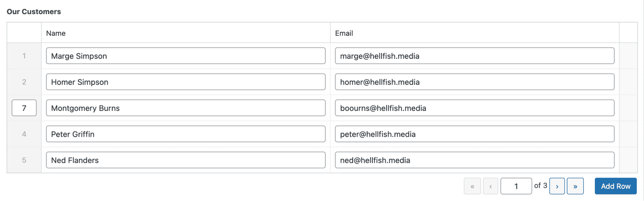Focus the peter@hellfish.media email field
The width and height of the screenshot is (644, 201).
click(475, 134)
